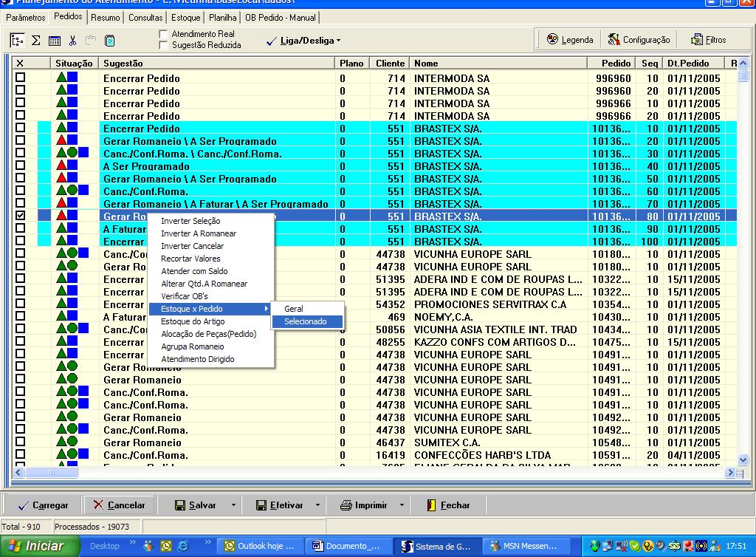Toggle the Sugestão Reduzida checkbox
The image size is (756, 557).
164,45
